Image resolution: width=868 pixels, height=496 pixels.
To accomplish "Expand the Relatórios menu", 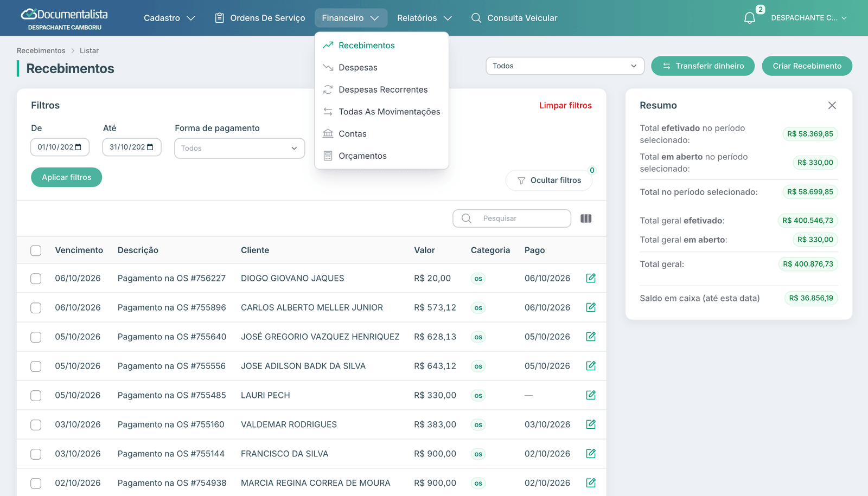I will 424,18.
